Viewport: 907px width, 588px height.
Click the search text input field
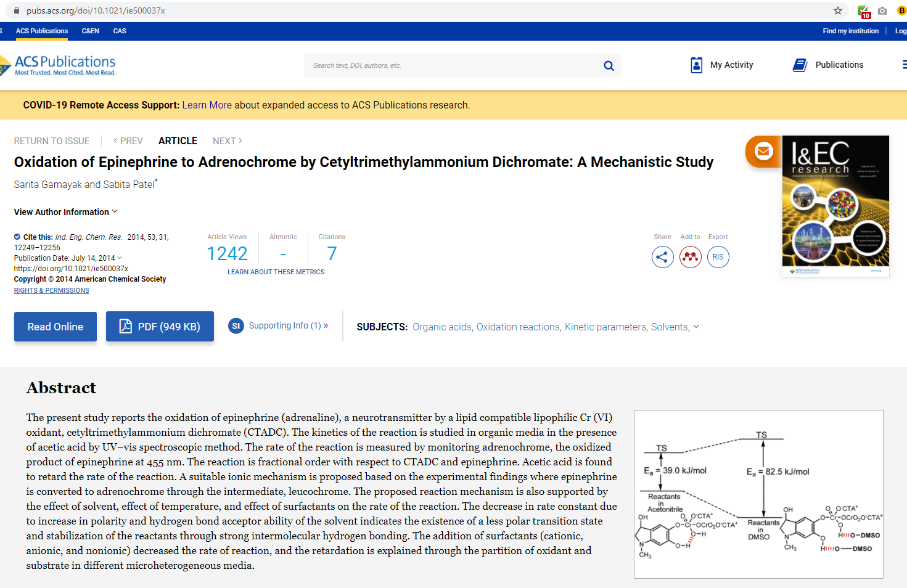[453, 65]
